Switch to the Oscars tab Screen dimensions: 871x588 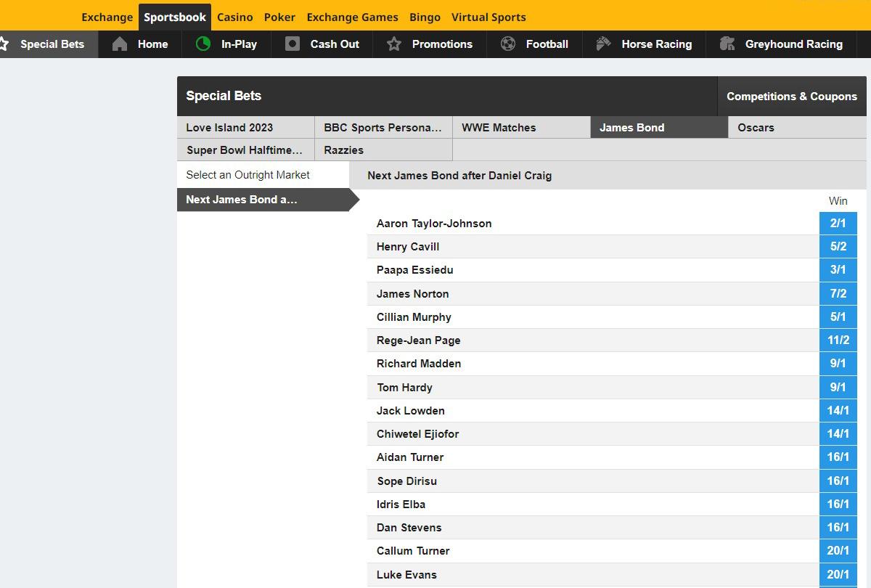click(798, 127)
